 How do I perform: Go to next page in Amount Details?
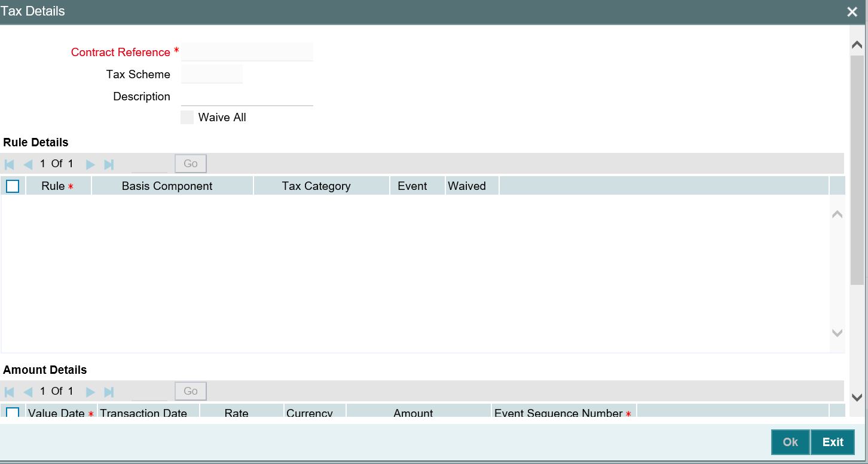click(x=90, y=392)
